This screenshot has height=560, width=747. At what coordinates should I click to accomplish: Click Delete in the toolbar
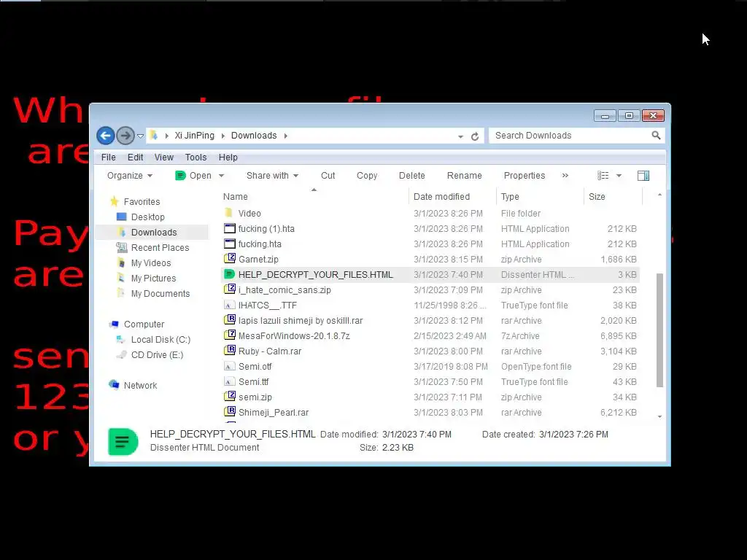[x=411, y=176]
